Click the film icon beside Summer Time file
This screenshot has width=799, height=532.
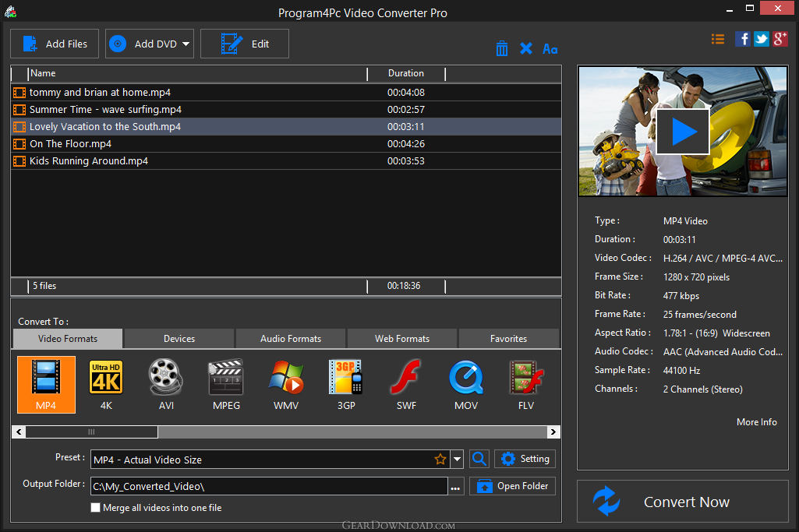tap(19, 110)
